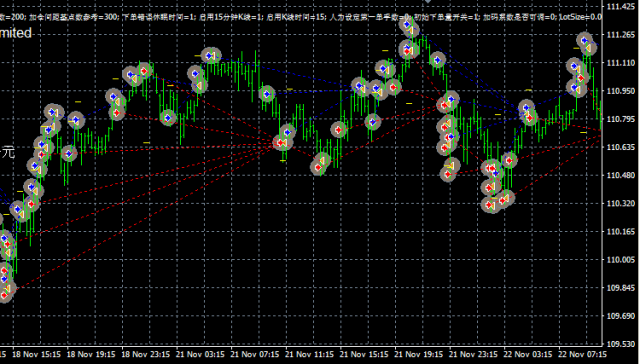Click the 18 Nov 15:15 time label
Screen dimensions: 640x364
(36, 354)
